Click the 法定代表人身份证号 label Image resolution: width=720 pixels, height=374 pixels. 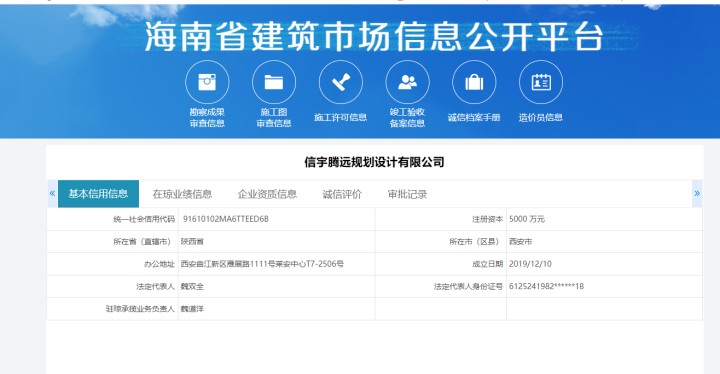[468, 287]
